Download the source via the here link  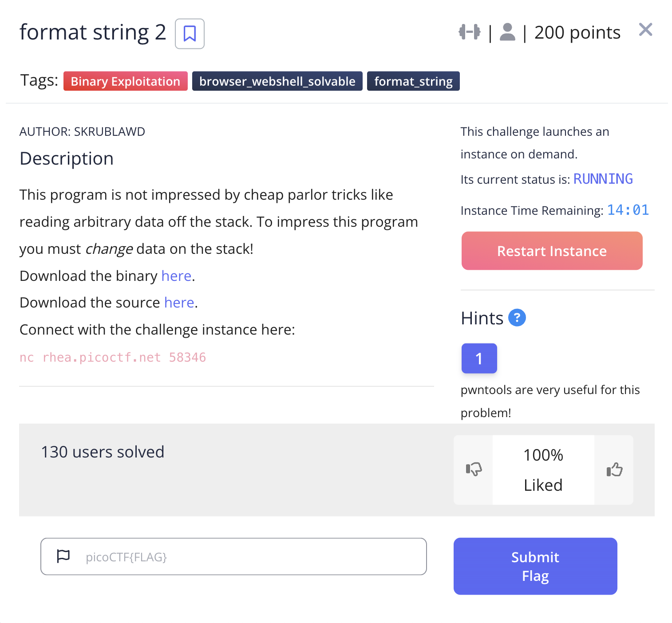[179, 303]
